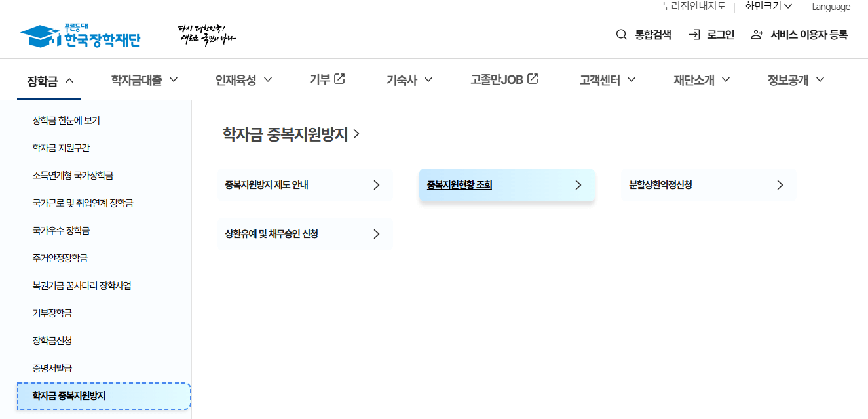
Task: Select the 서비스 이용자 등록 person icon
Action: [x=757, y=35]
